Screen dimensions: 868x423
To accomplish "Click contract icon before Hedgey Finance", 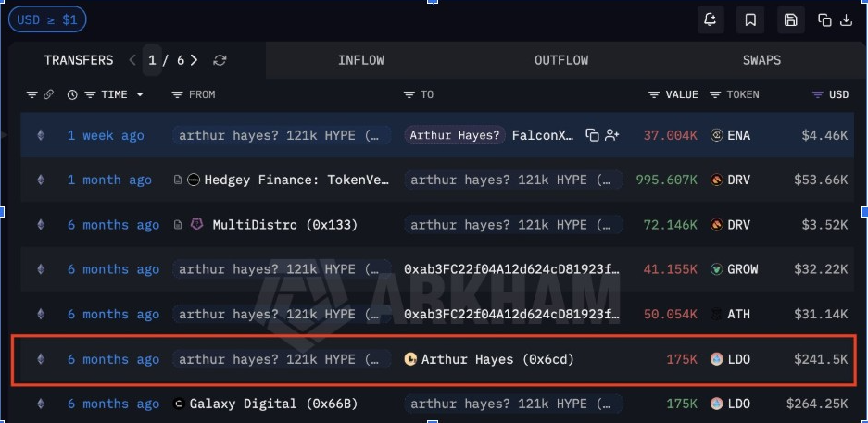I will 178,180.
